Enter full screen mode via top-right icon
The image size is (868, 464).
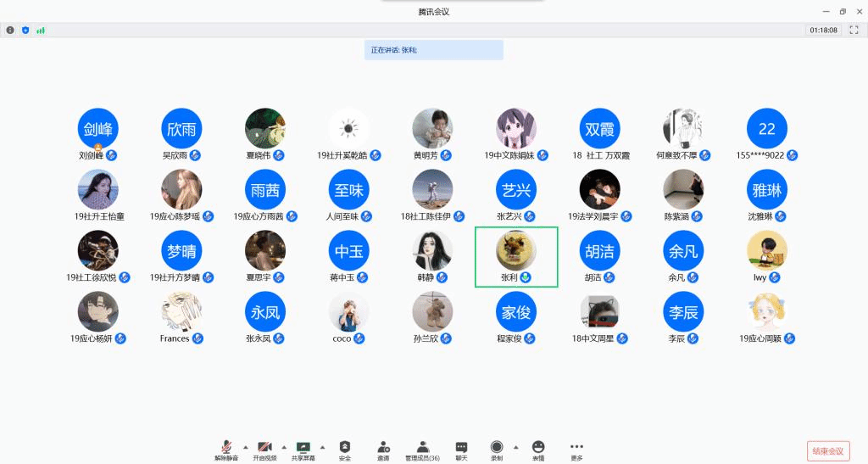click(x=854, y=30)
